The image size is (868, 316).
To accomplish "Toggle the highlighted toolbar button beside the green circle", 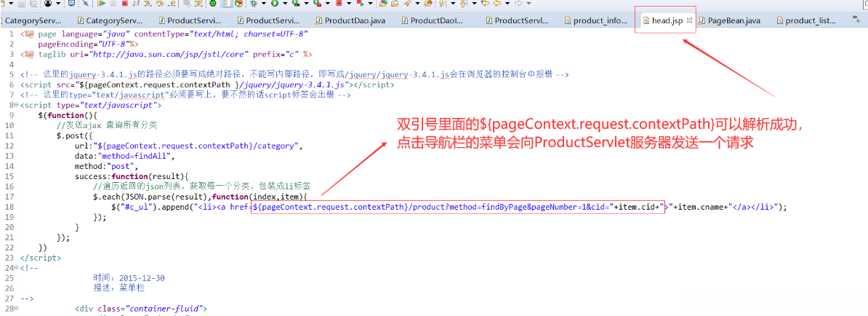I will (x=227, y=4).
